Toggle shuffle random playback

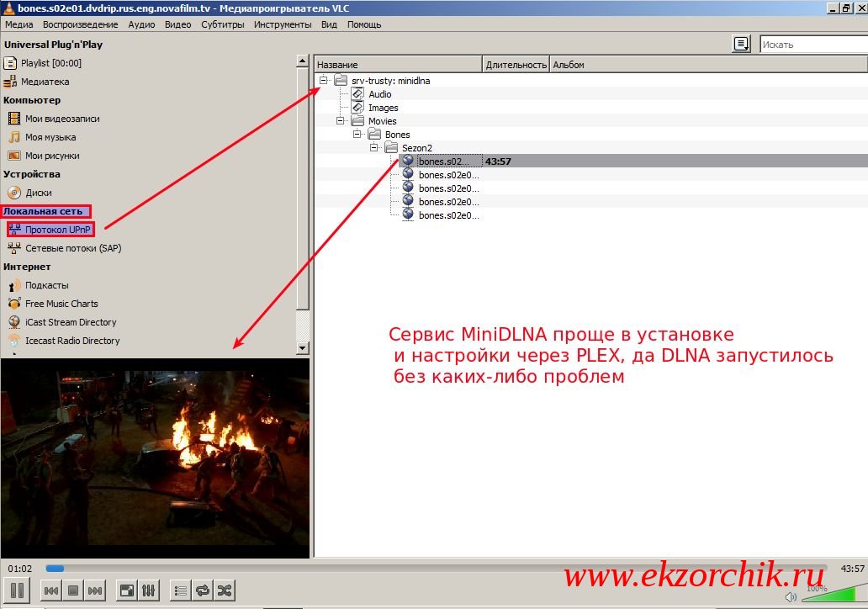tap(225, 590)
